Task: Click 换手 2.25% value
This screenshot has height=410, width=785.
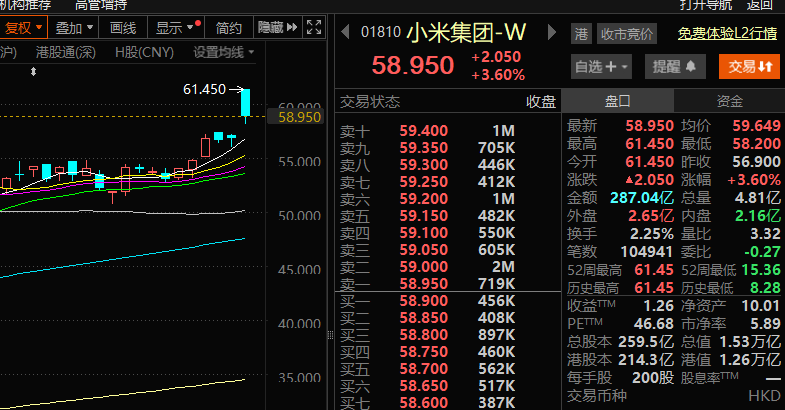Action: [x=652, y=234]
